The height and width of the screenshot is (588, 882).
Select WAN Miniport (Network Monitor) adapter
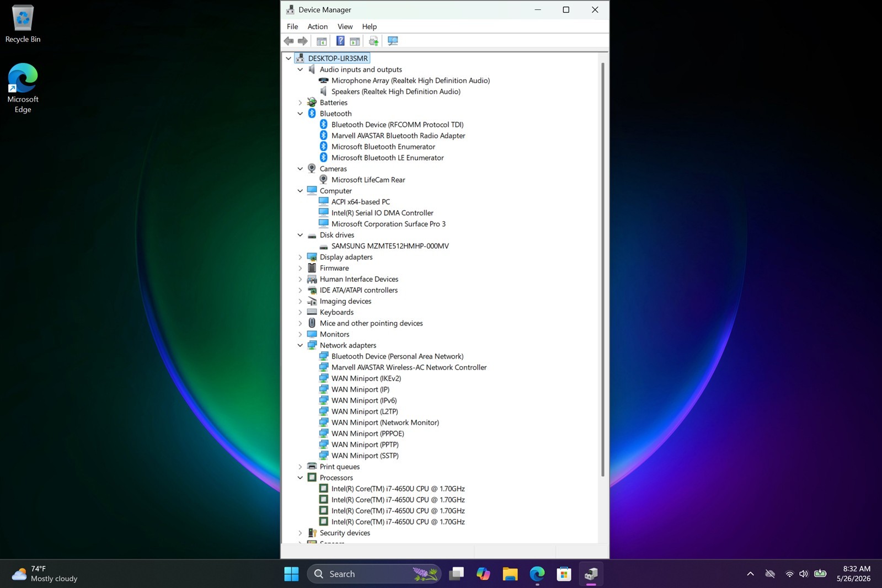pyautogui.click(x=385, y=423)
